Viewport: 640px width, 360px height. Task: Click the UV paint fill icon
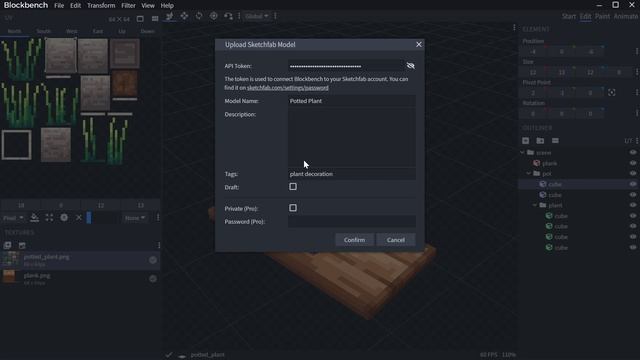(35, 218)
